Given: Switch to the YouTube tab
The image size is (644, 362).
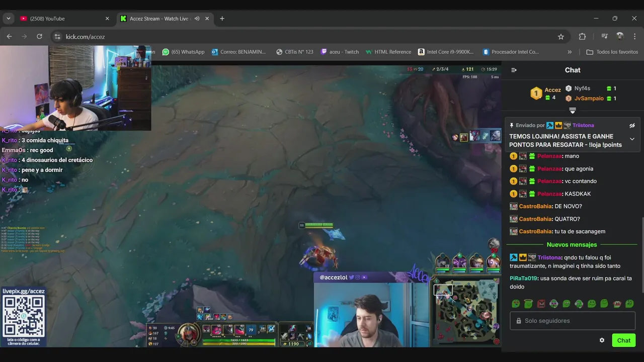Looking at the screenshot, I should point(64,19).
